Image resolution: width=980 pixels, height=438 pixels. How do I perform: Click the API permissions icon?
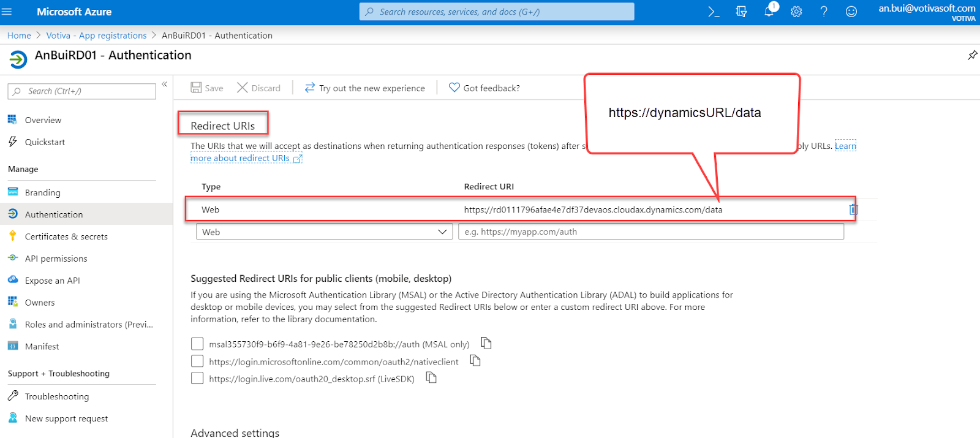[12, 258]
